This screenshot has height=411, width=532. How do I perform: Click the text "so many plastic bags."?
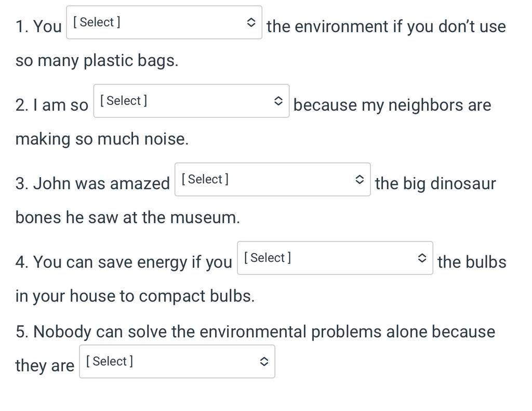click(x=97, y=61)
